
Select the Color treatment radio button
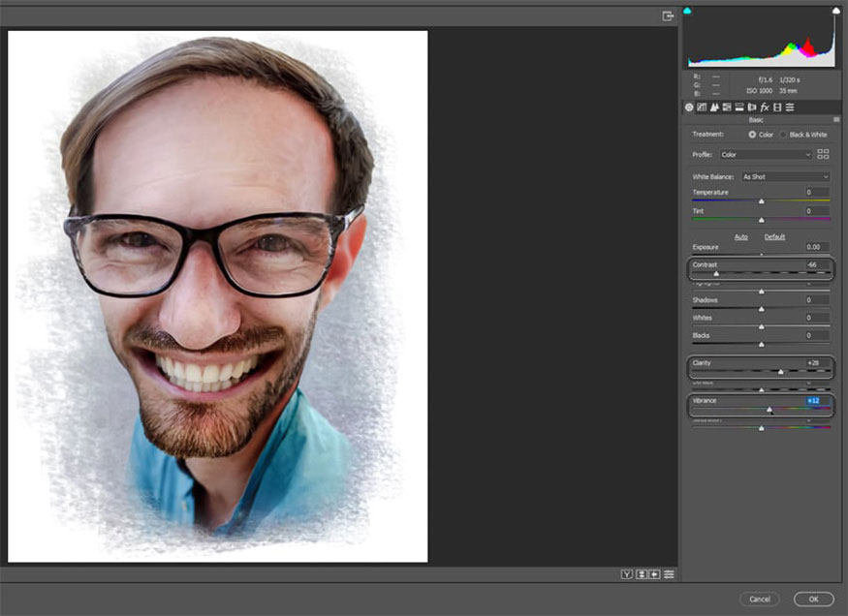[x=752, y=135]
